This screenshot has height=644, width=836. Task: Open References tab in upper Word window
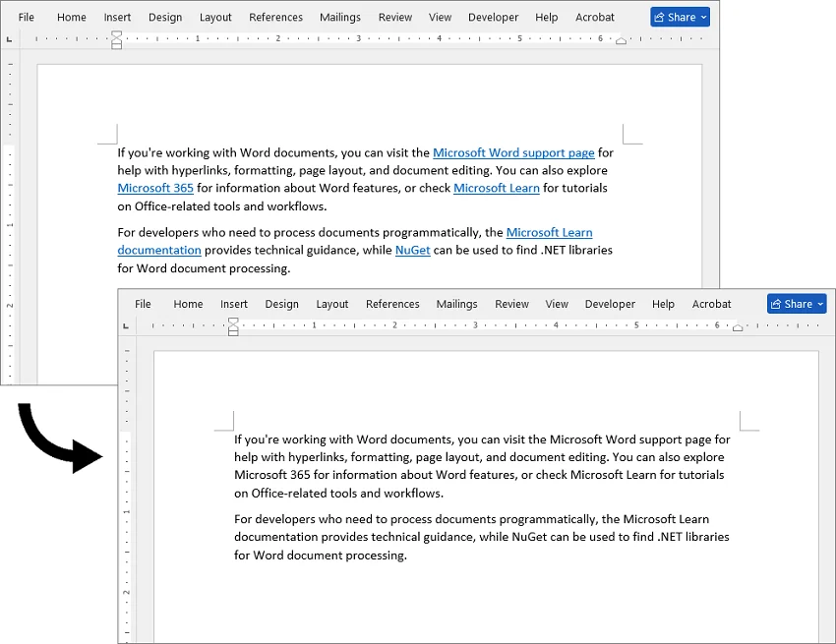(275, 17)
